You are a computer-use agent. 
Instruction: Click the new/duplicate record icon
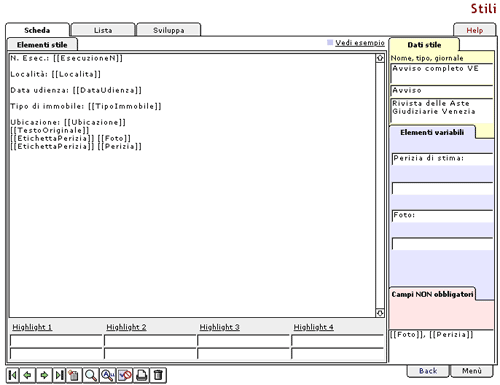pyautogui.click(x=74, y=375)
